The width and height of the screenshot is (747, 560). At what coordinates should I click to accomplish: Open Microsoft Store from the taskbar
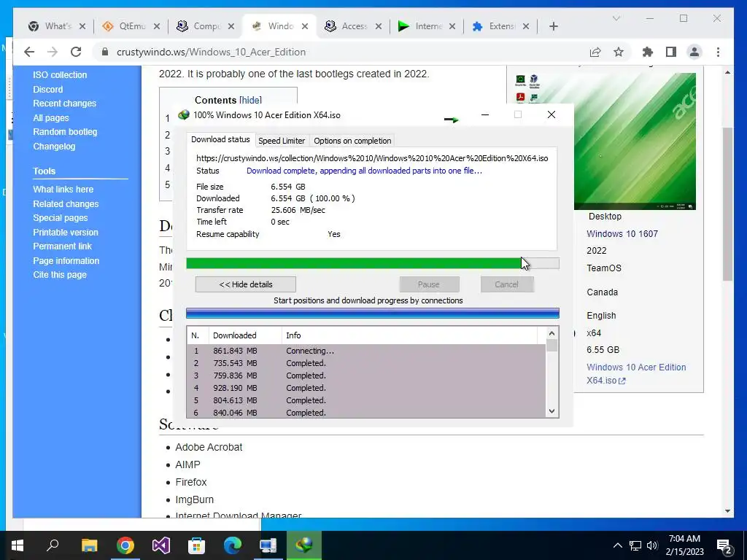(x=196, y=545)
